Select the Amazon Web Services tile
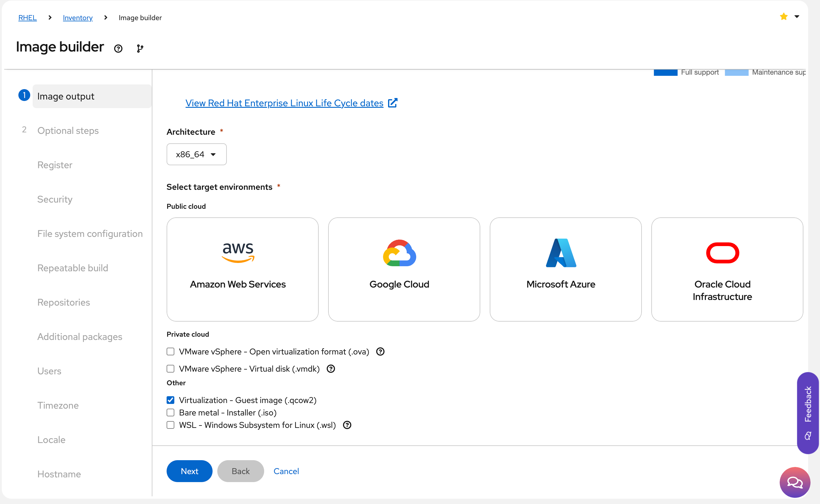 pyautogui.click(x=242, y=269)
